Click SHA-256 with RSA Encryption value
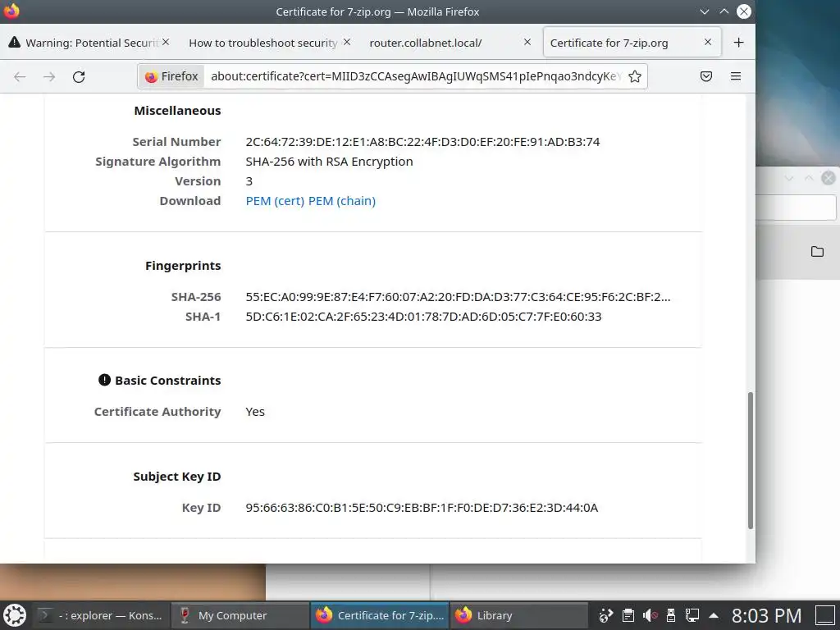Screen dimensions: 840x630 329,162
